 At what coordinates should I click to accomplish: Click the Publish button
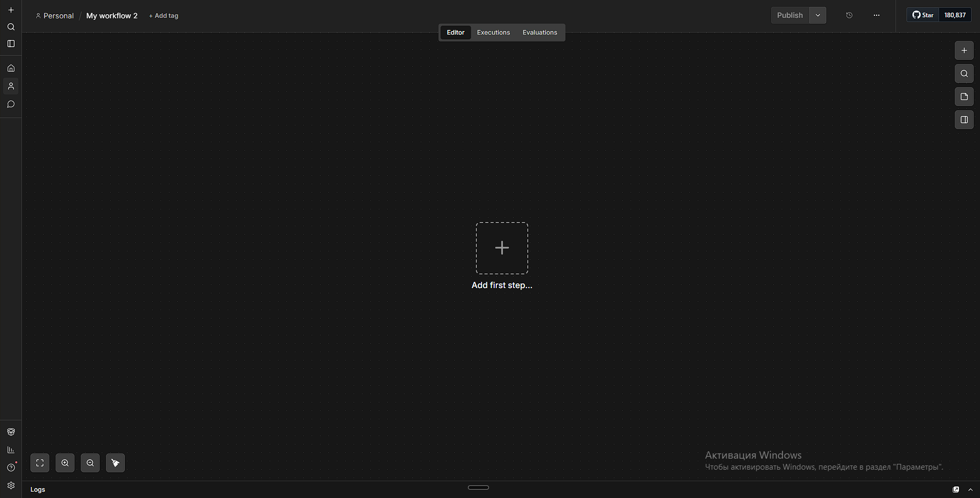(x=790, y=15)
